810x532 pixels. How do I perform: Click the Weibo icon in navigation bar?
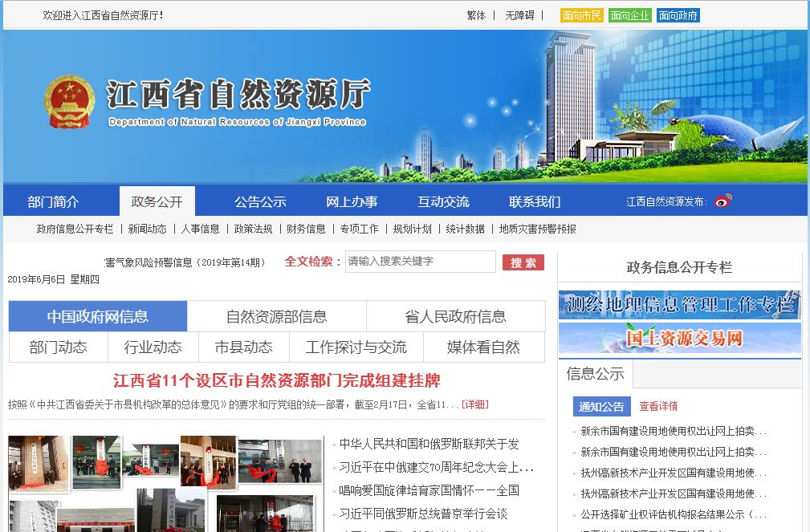pos(723,201)
